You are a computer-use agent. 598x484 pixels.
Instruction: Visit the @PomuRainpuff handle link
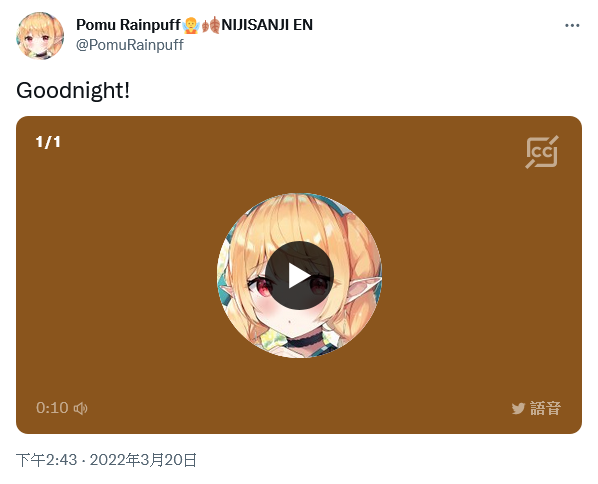pyautogui.click(x=130, y=45)
